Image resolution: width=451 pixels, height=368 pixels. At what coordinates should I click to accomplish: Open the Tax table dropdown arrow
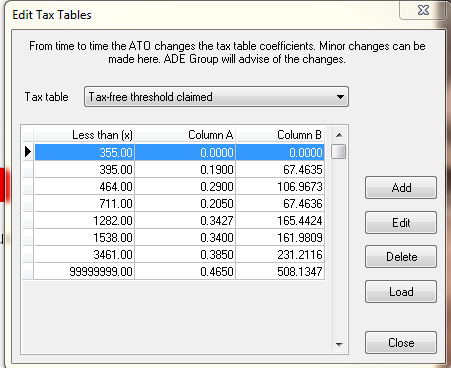pos(340,97)
